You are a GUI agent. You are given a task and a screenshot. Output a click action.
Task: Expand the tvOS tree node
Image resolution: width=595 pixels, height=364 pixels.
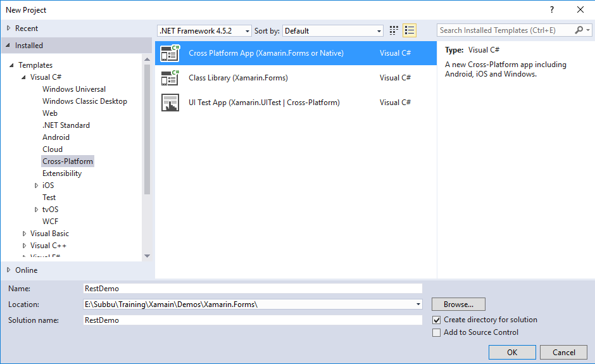point(36,210)
